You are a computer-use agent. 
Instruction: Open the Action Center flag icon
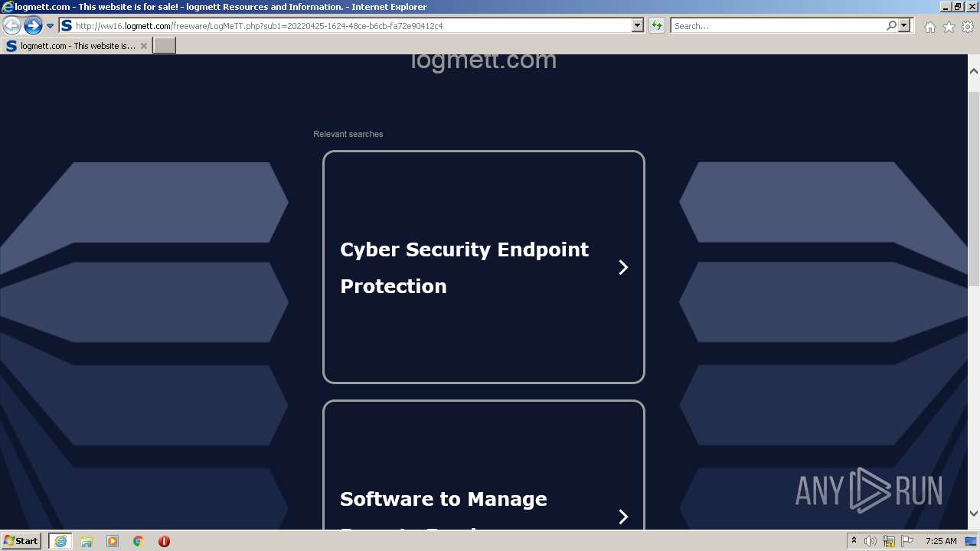907,541
